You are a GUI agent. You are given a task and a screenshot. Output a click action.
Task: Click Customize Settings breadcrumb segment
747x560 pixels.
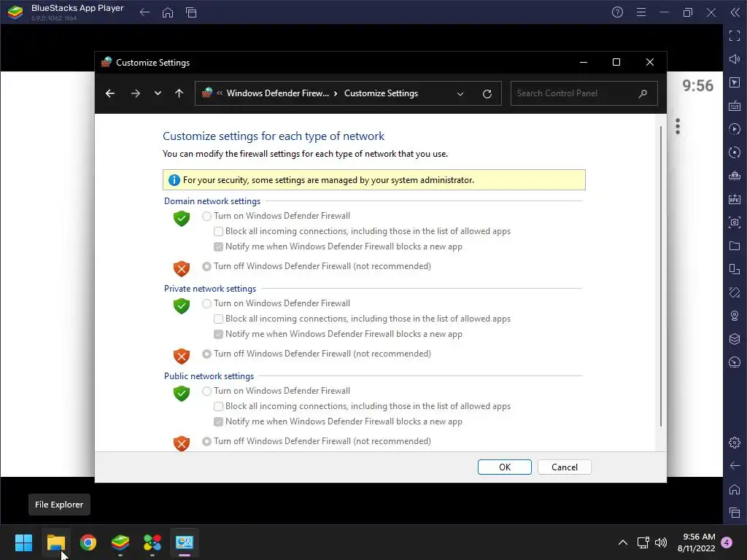point(381,93)
